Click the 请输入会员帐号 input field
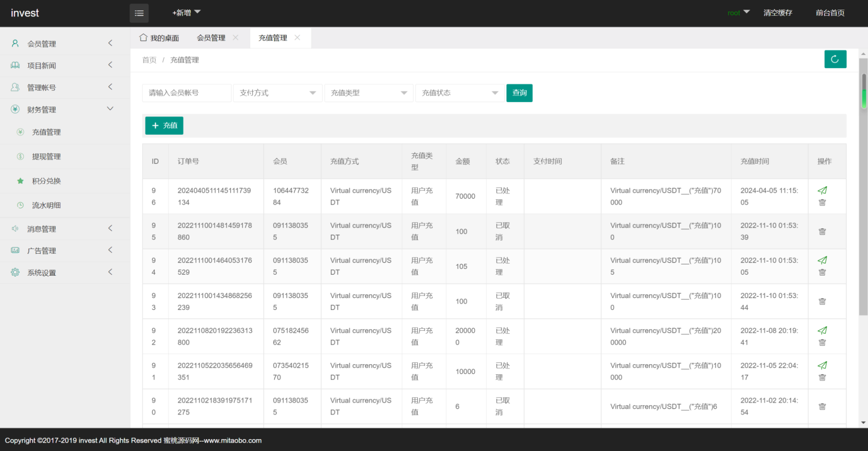 [186, 93]
